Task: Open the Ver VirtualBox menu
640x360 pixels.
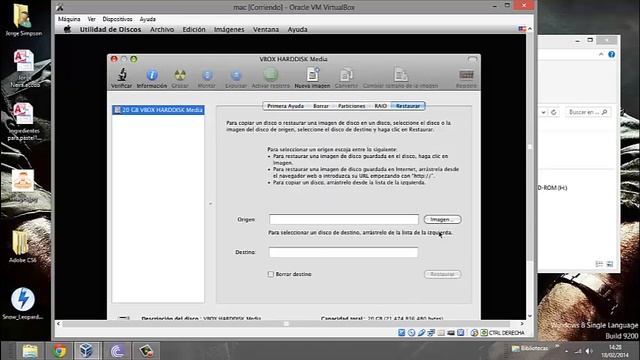Action: tap(91, 19)
